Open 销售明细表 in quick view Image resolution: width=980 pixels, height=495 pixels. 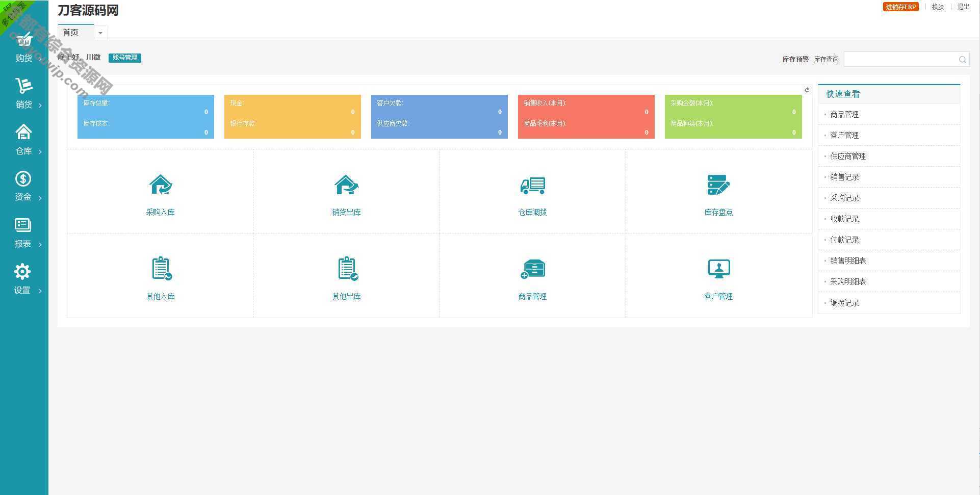click(x=889, y=260)
